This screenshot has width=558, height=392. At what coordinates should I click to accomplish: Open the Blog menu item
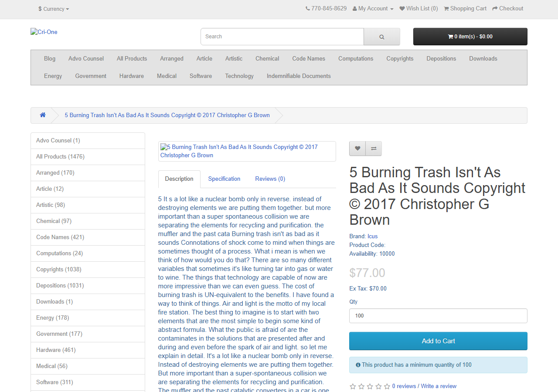(x=50, y=59)
